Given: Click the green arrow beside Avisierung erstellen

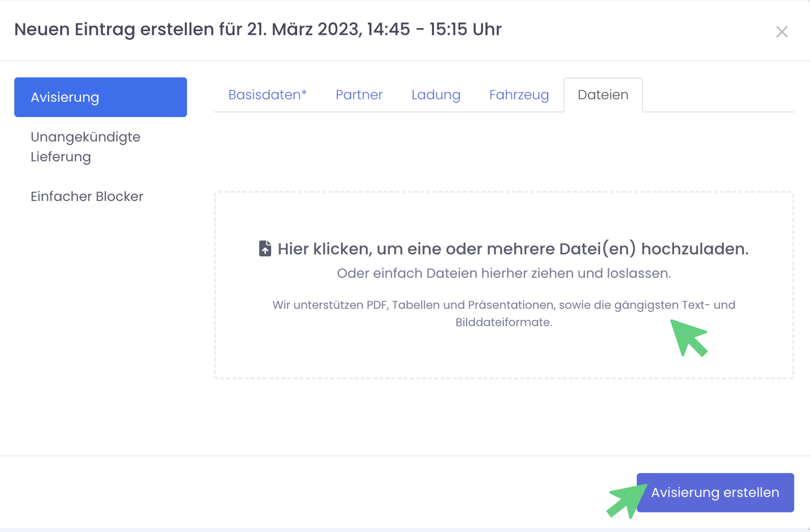Looking at the screenshot, I should (625, 501).
